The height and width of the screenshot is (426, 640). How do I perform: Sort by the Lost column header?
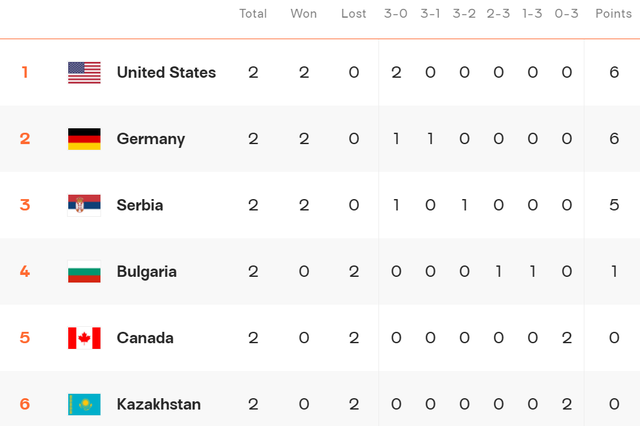353,14
